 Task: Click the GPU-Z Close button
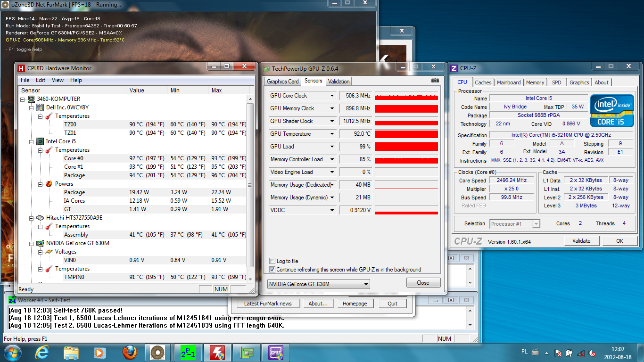pyautogui.click(x=423, y=283)
